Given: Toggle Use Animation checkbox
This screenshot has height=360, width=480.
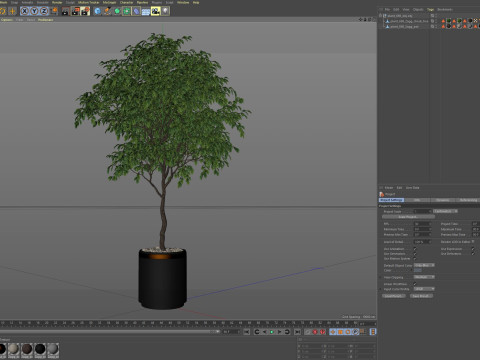Looking at the screenshot, I should (x=415, y=249).
